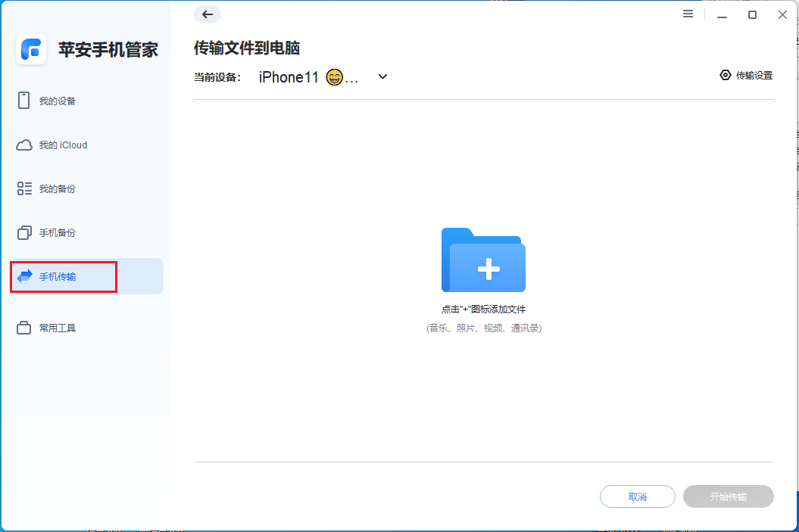Click the folder plus icon to add files
The height and width of the screenshot is (532, 799).
coord(483,260)
